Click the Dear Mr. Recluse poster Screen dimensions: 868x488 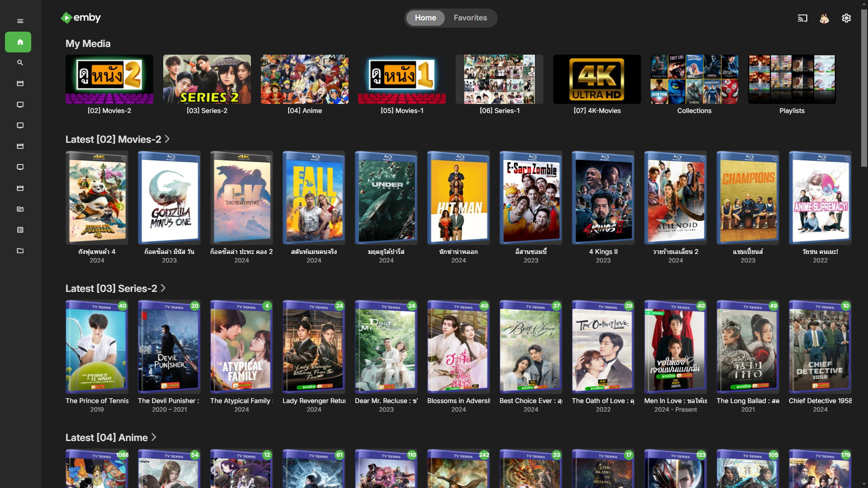pyautogui.click(x=386, y=347)
